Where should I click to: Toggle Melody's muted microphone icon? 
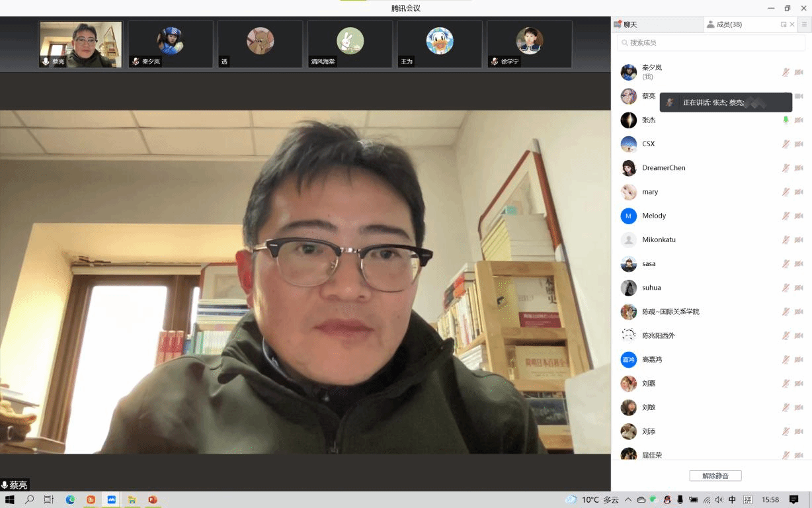tap(786, 216)
